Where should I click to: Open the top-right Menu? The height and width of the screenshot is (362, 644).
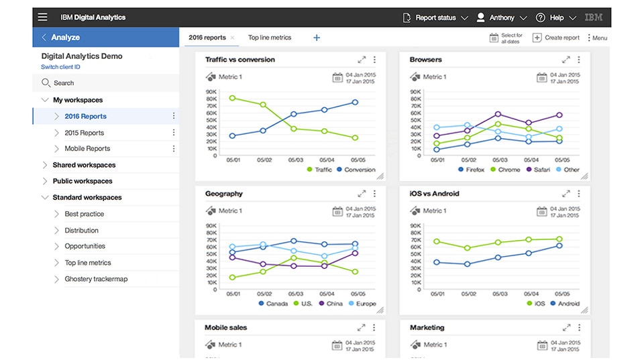click(596, 38)
